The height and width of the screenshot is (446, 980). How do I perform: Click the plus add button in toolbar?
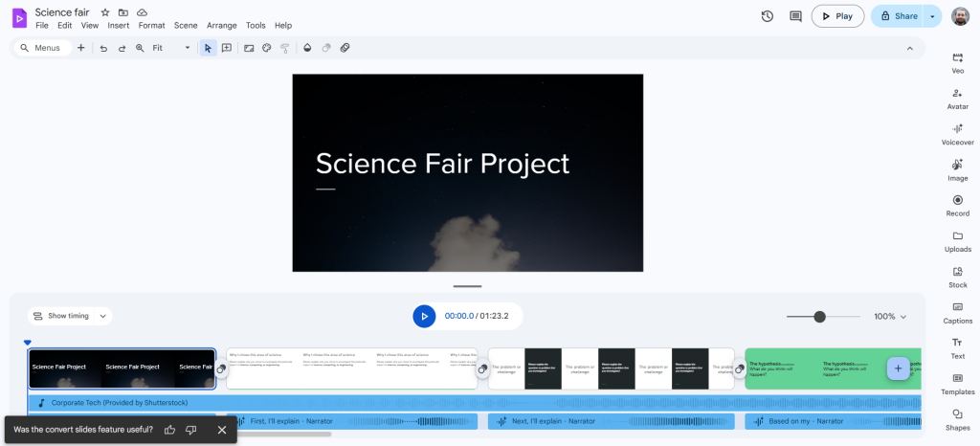(x=80, y=48)
